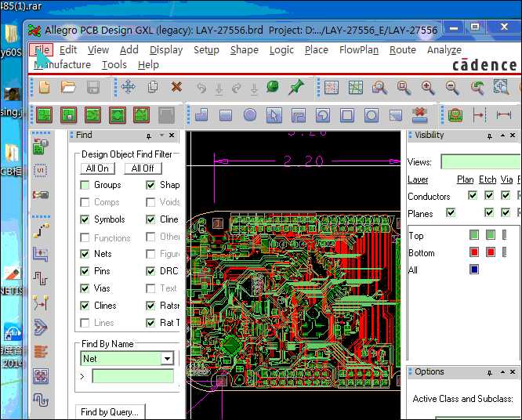Image resolution: width=522 pixels, height=420 pixels.
Task: Click the Open folder toolbar icon
Action: click(x=68, y=88)
